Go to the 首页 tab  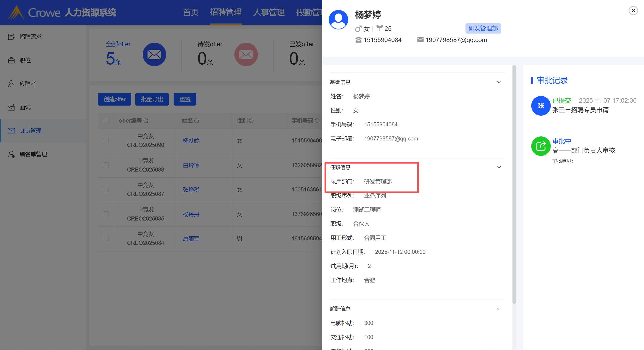click(191, 12)
